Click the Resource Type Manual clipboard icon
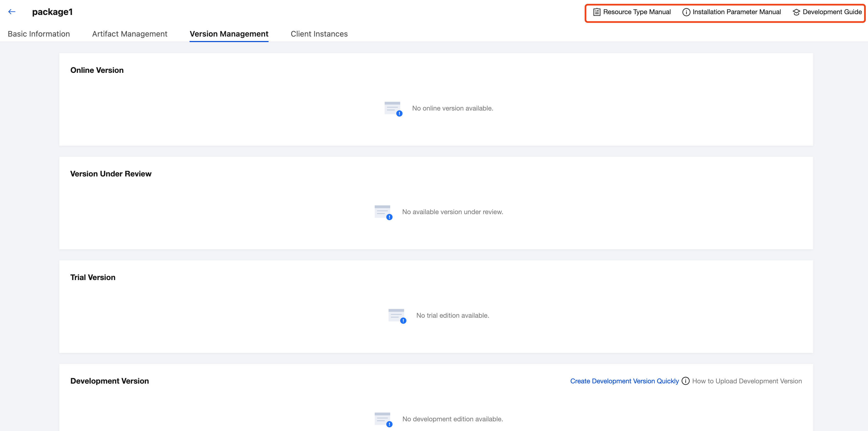This screenshot has height=431, width=868. point(596,12)
